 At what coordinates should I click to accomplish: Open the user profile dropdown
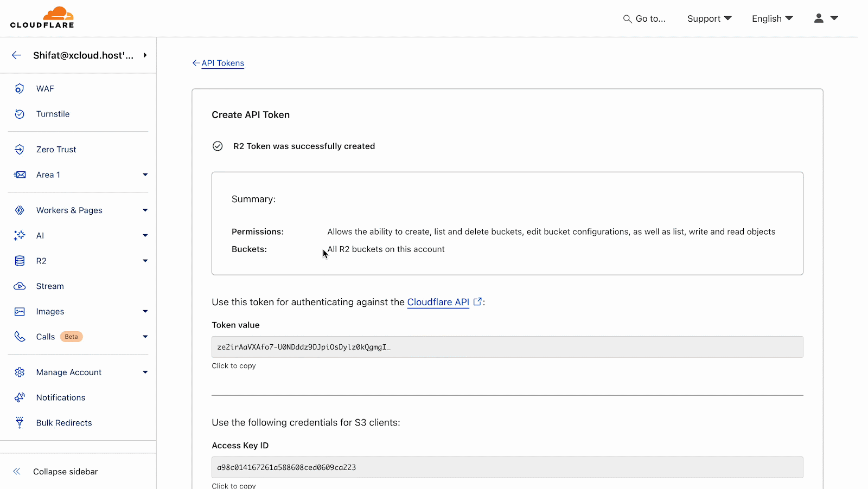point(826,18)
